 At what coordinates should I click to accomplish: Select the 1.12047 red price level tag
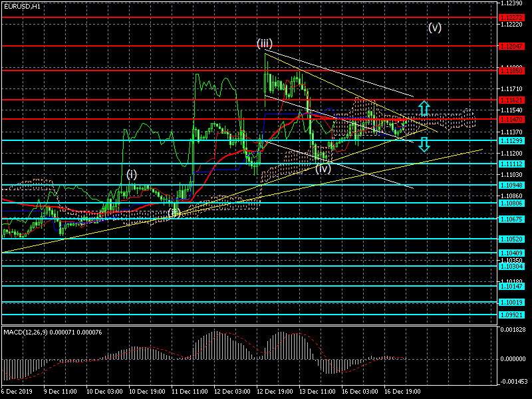pyautogui.click(x=511, y=46)
